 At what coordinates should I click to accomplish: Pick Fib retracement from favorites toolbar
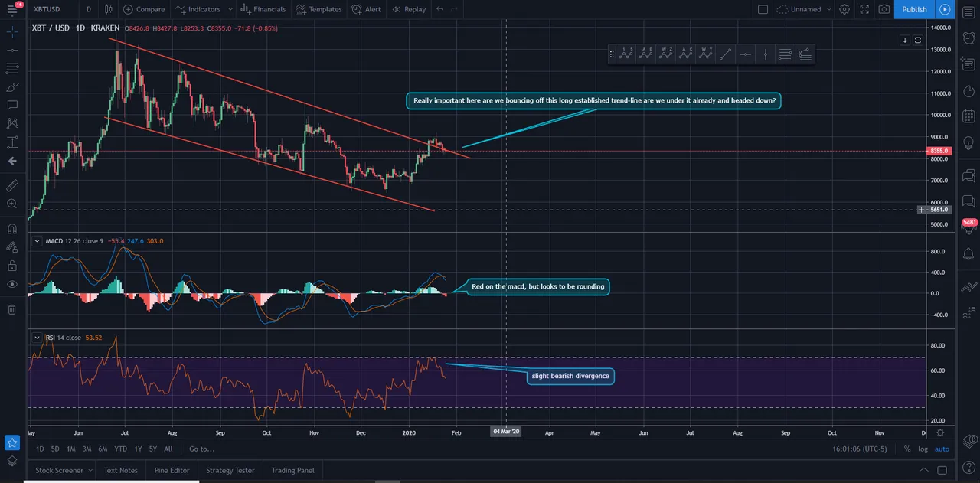pos(785,54)
